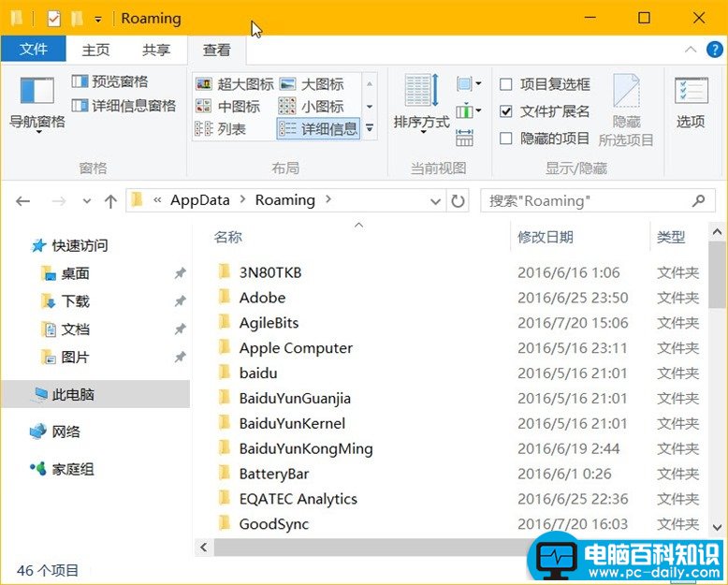The image size is (728, 585).
Task: Click the search magnifier icon
Action: [x=698, y=200]
